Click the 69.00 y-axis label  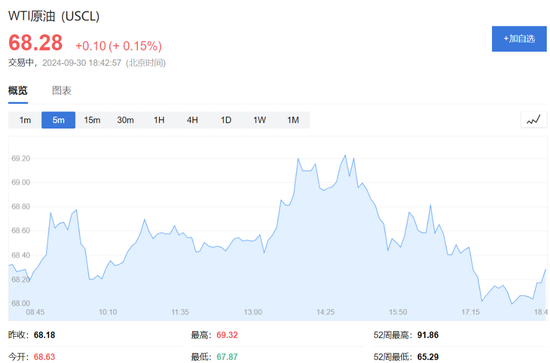tap(21, 182)
